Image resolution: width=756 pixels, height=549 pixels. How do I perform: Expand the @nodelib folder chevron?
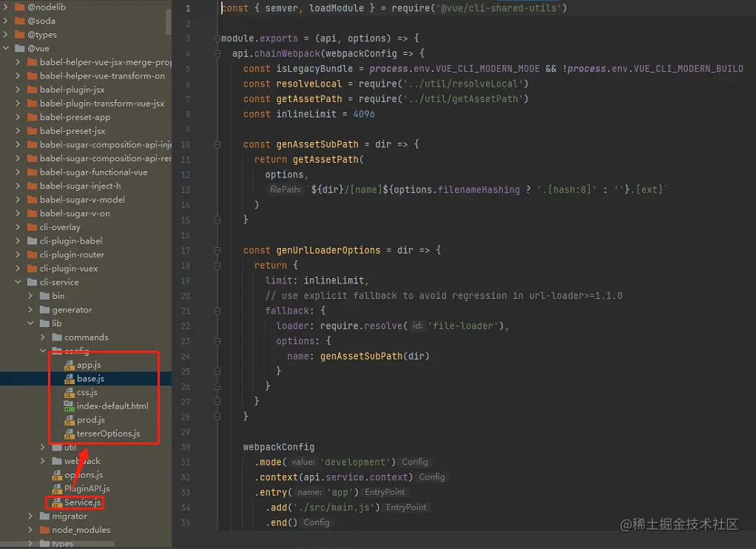6,7
